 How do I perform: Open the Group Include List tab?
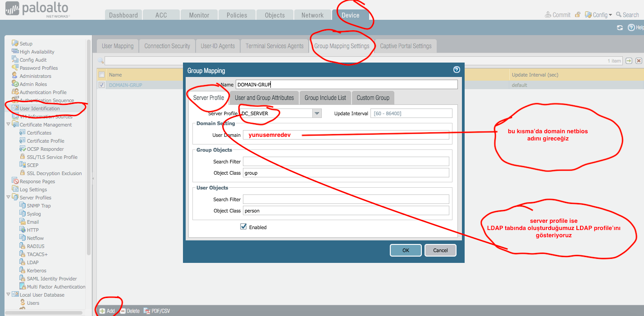pyautogui.click(x=325, y=98)
